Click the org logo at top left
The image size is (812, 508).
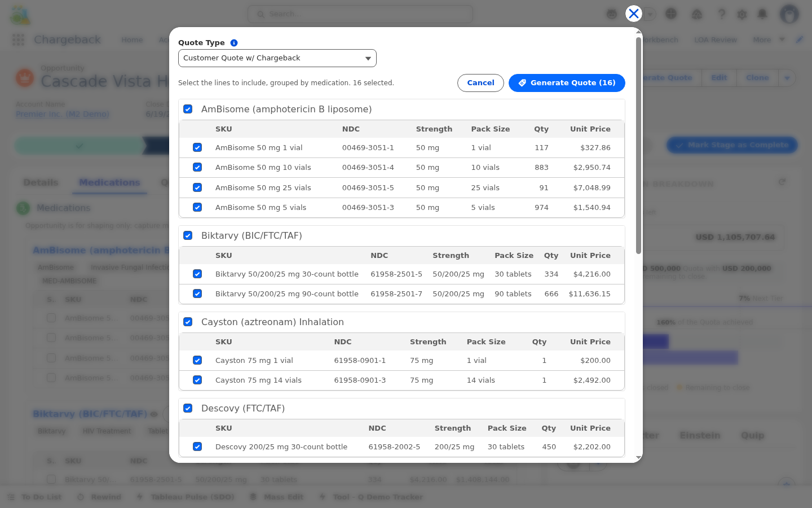20,15
